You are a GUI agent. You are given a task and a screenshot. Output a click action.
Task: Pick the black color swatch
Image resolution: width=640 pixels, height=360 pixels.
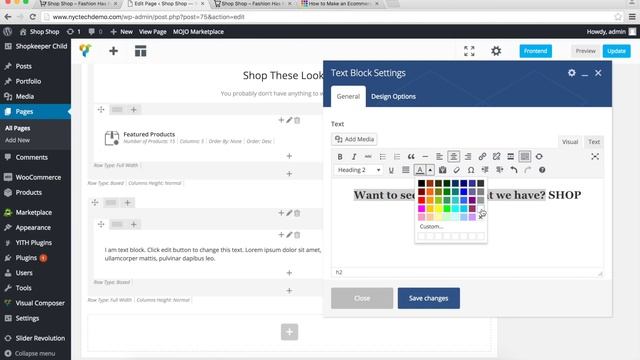(422, 183)
